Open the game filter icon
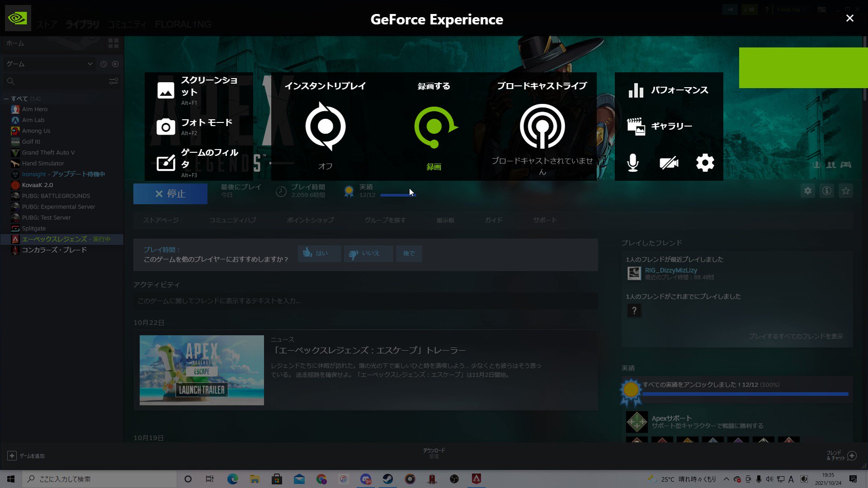 pos(165,163)
